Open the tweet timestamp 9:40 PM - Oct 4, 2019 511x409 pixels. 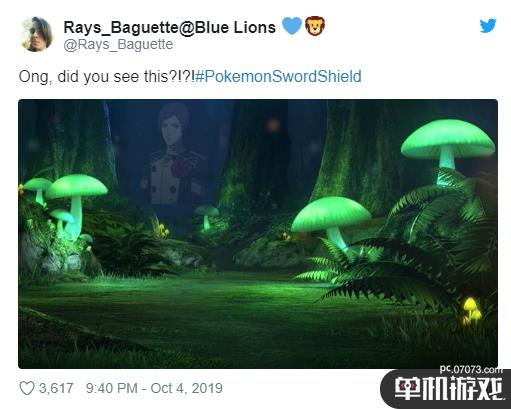(154, 388)
